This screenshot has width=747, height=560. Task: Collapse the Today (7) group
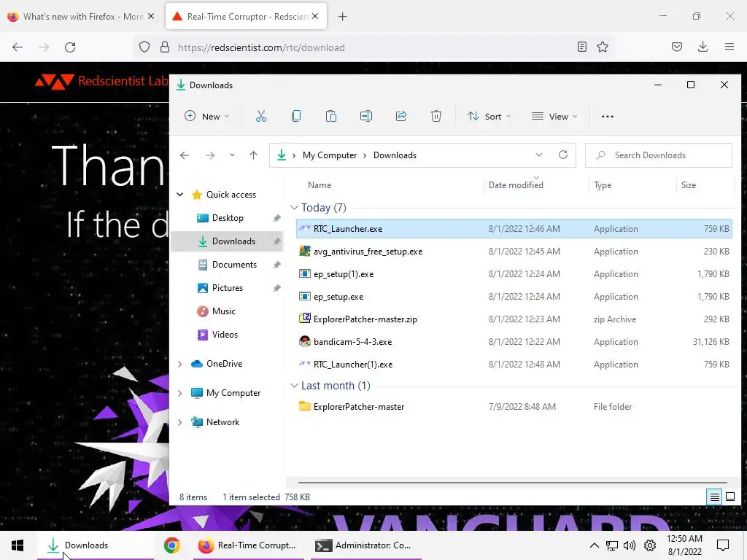(x=294, y=208)
